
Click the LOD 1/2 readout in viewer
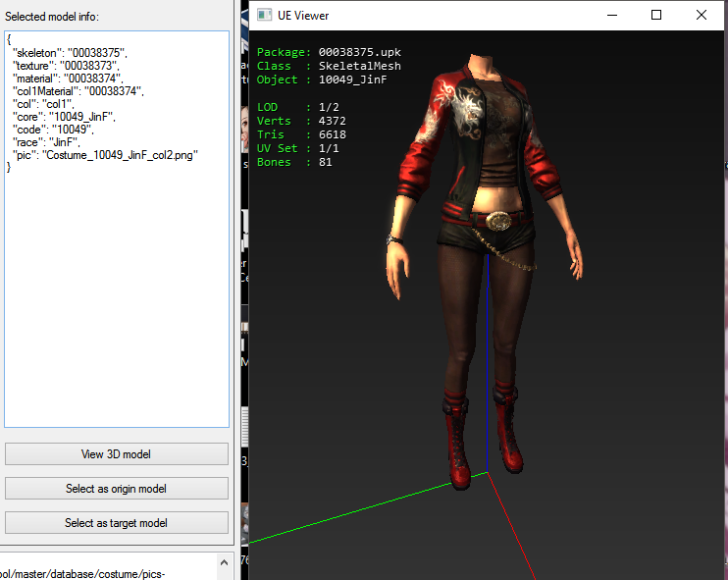(297, 107)
